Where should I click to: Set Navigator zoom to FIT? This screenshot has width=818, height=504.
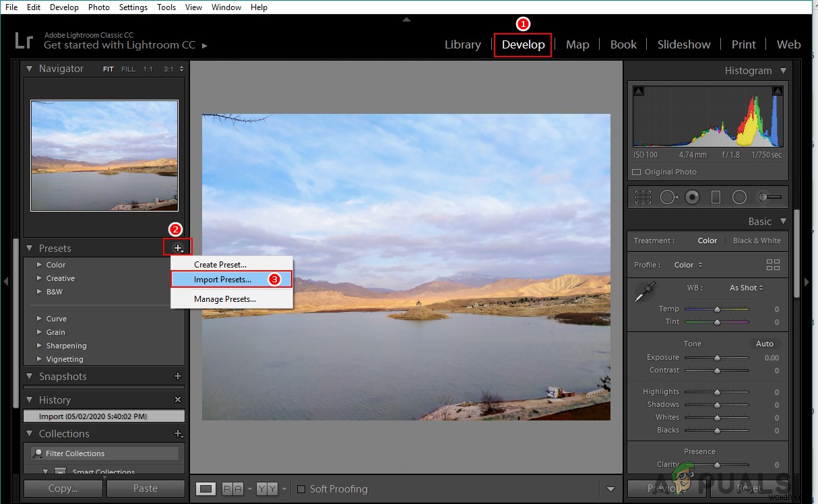click(x=108, y=69)
